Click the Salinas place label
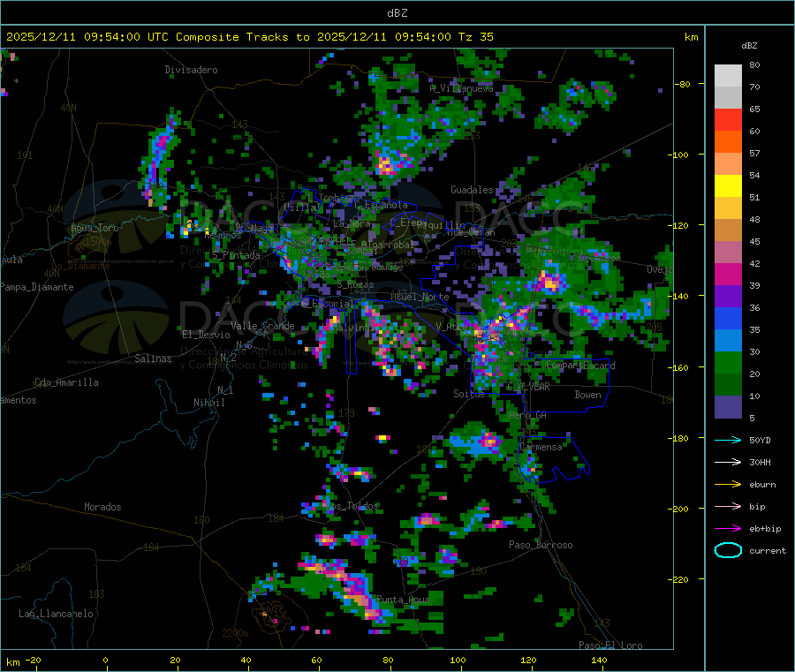The image size is (795, 672). [153, 359]
